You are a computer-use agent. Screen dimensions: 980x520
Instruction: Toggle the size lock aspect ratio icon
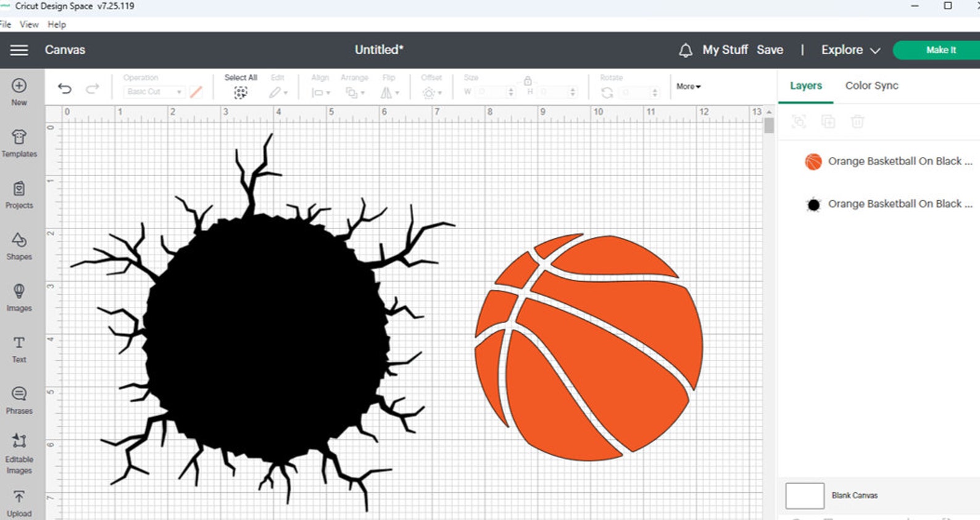click(528, 80)
